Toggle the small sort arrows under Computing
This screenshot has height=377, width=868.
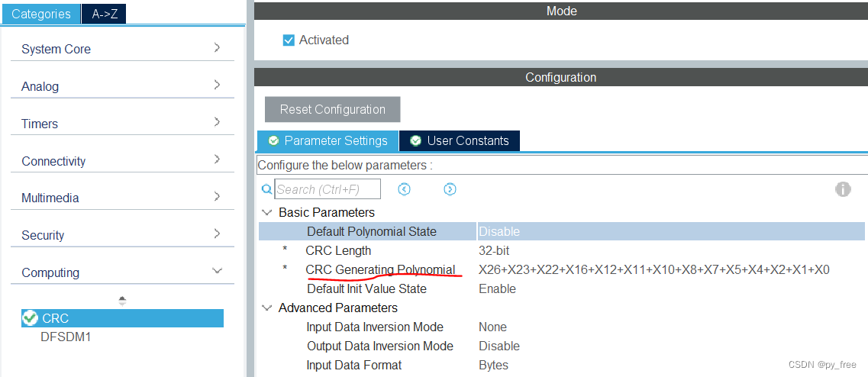click(x=122, y=301)
